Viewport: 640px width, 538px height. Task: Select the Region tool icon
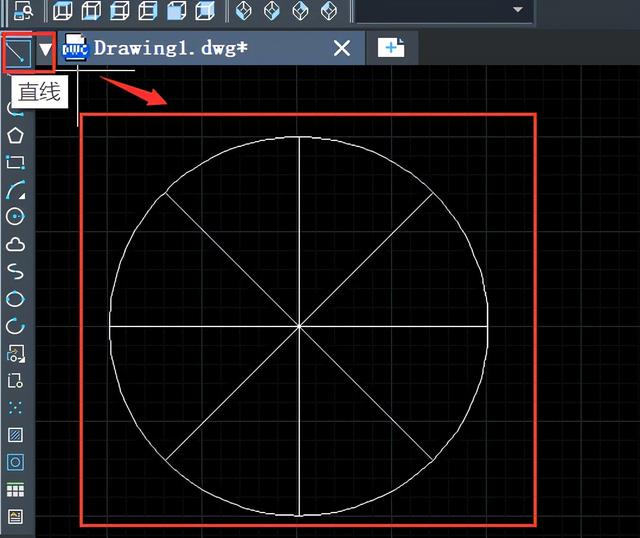pyautogui.click(x=16, y=462)
